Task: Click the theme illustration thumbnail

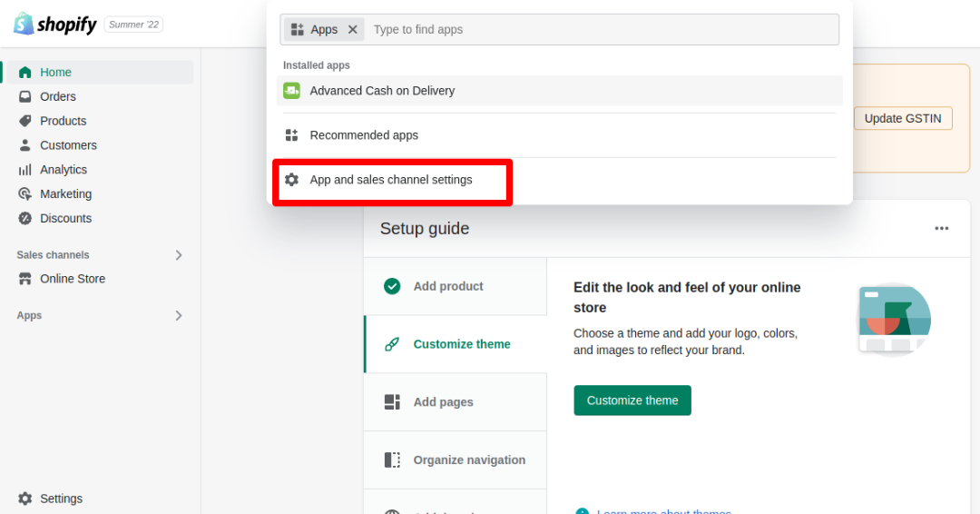Action: 894,320
